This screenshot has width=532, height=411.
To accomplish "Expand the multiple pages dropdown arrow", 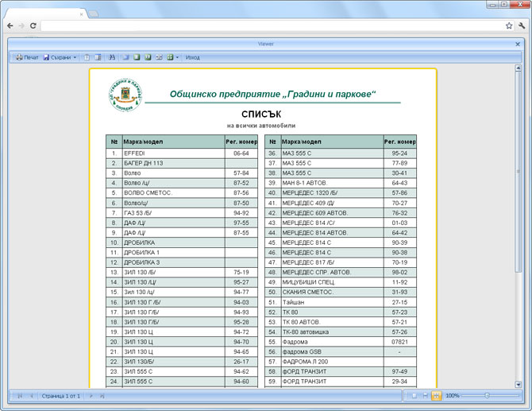I will [x=177, y=57].
